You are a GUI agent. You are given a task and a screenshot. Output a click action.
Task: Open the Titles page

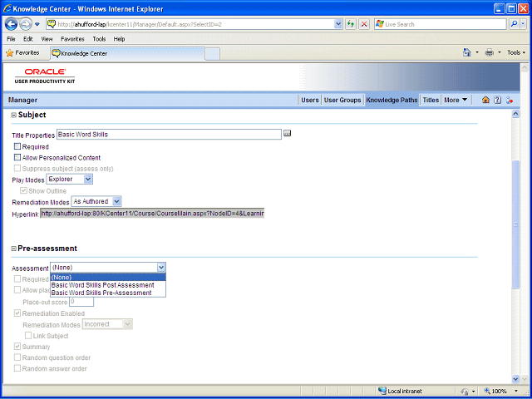coord(431,100)
